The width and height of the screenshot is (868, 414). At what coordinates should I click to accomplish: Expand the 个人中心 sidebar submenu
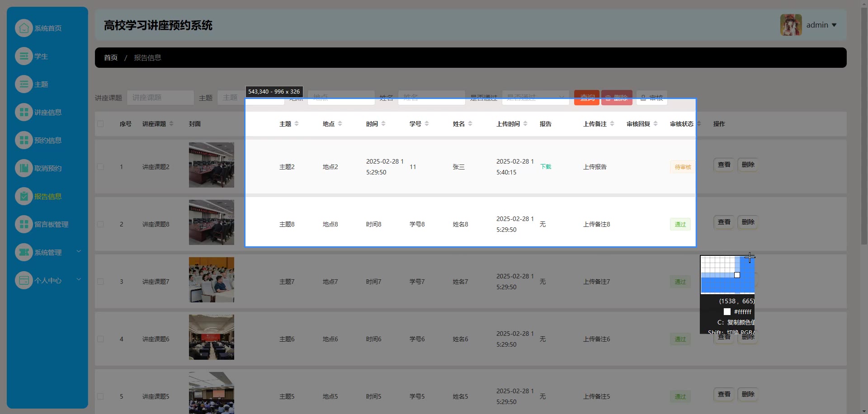coord(79,280)
